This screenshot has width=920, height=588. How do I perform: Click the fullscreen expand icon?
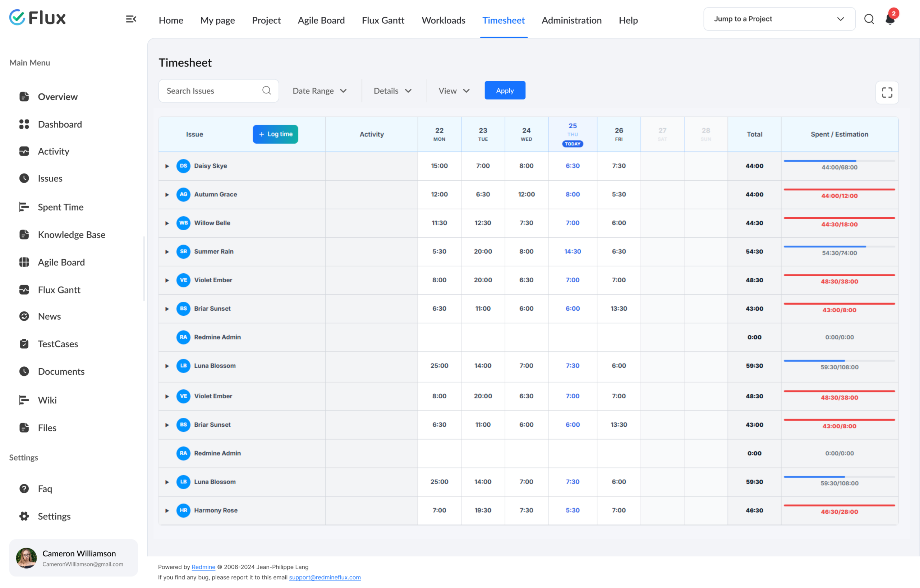887,92
